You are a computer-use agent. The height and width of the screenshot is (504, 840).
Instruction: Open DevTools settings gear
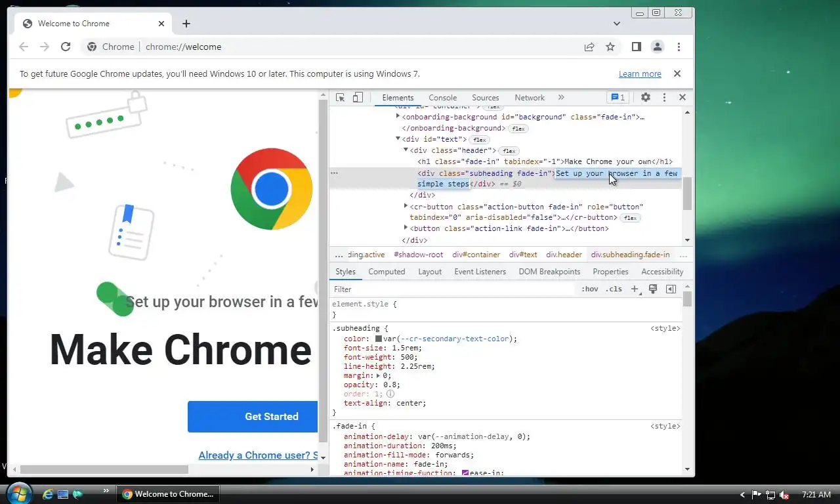pos(646,97)
